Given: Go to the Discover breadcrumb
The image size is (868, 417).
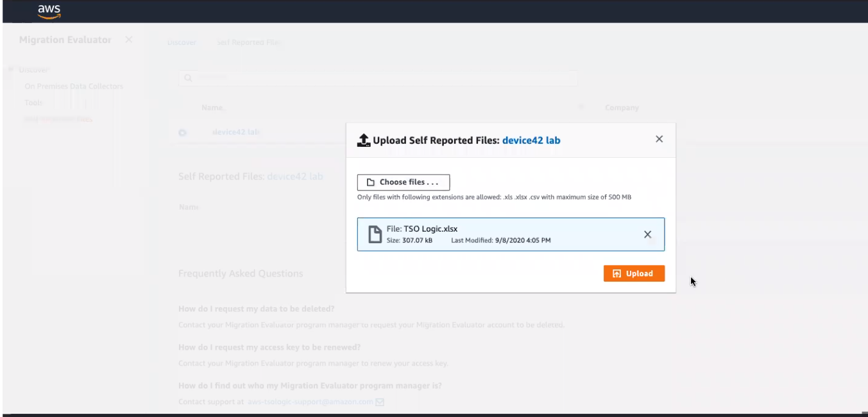Looking at the screenshot, I should (182, 42).
